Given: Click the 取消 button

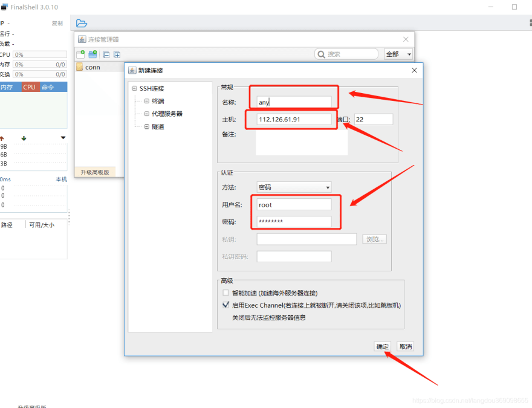Looking at the screenshot, I should 406,346.
